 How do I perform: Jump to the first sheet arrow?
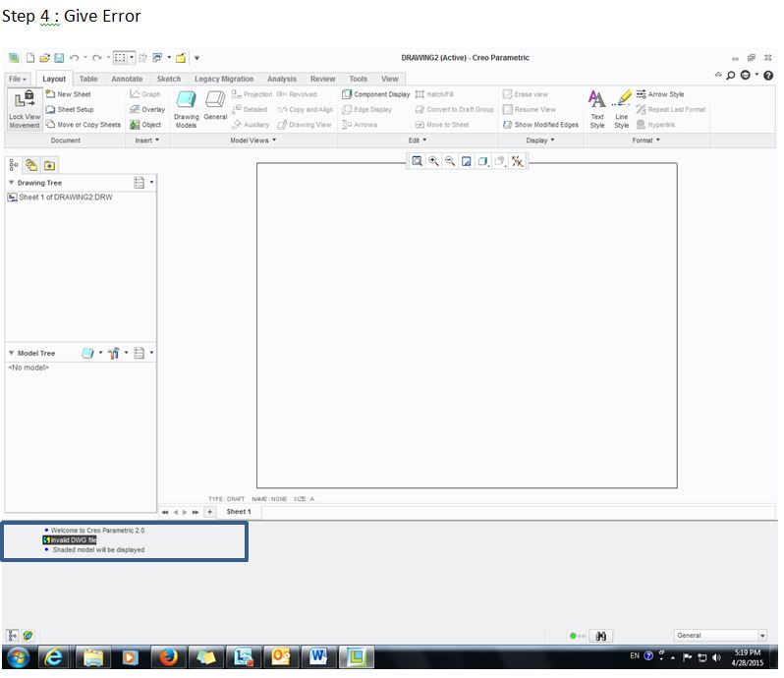[165, 513]
